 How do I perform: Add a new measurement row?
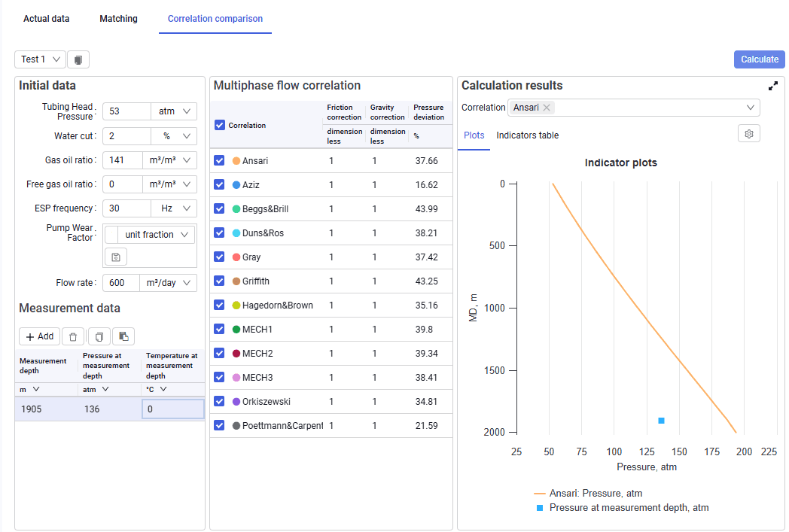click(40, 336)
